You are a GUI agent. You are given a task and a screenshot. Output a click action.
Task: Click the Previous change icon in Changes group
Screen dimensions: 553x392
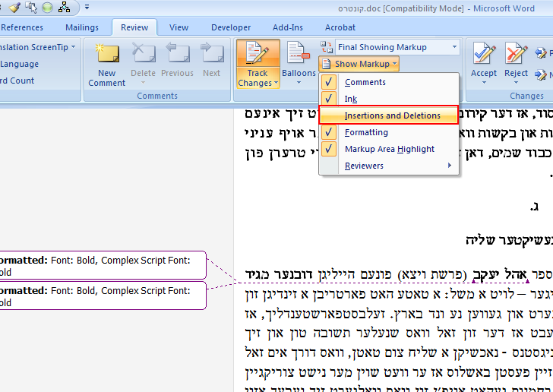541,53
